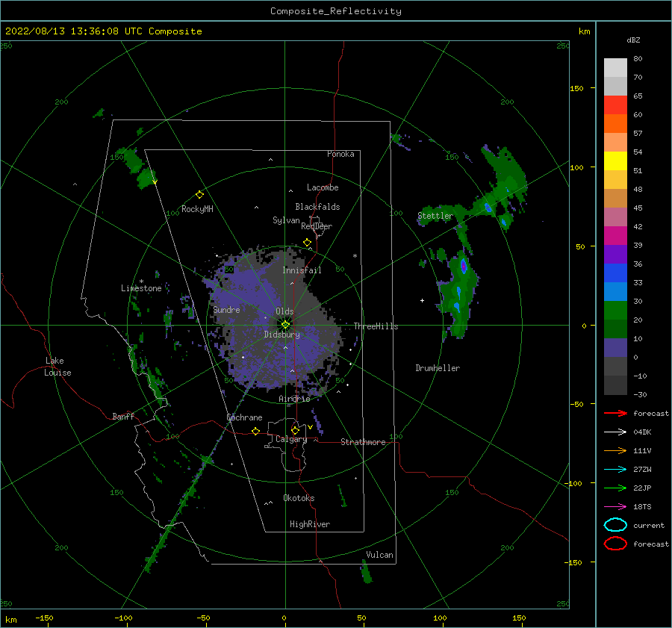This screenshot has height=628, width=672.
Task: Click the RockyMH label
Action: click(197, 209)
